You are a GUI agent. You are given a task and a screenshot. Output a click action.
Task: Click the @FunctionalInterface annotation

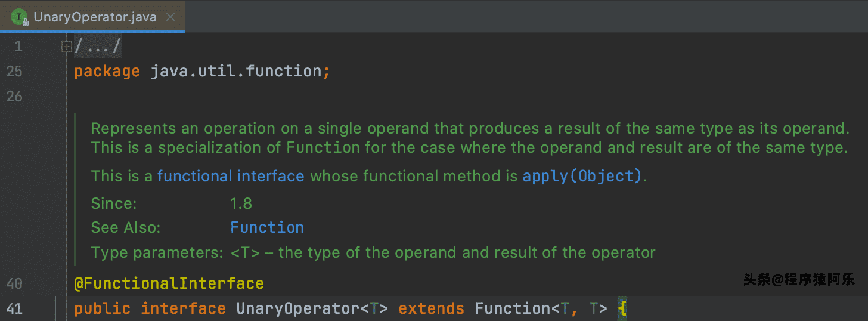click(169, 283)
